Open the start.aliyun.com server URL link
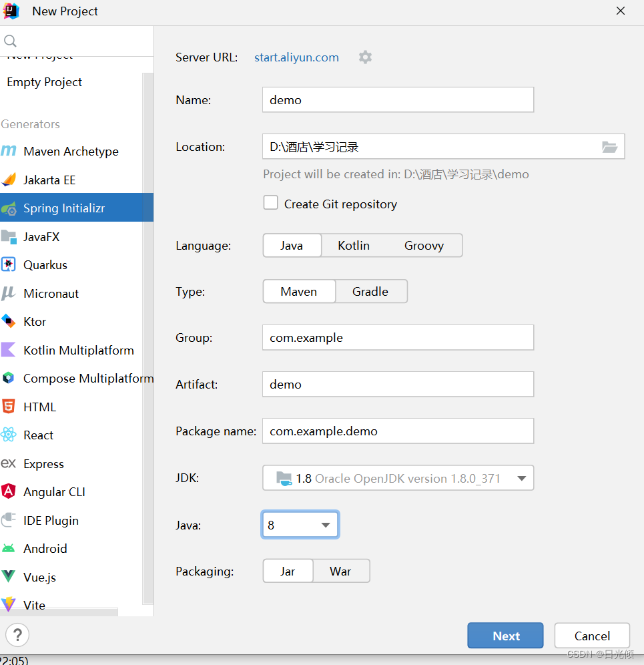Viewport: 644px width, 665px height. coord(296,57)
